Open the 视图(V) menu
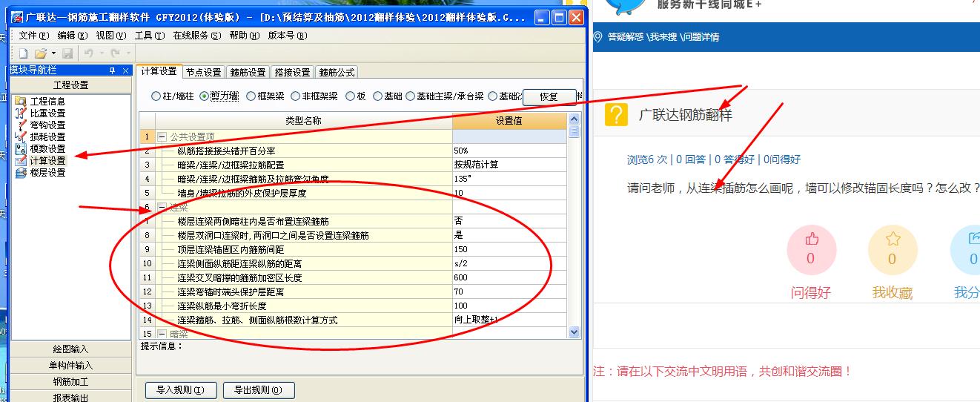980x402 pixels. [x=110, y=36]
